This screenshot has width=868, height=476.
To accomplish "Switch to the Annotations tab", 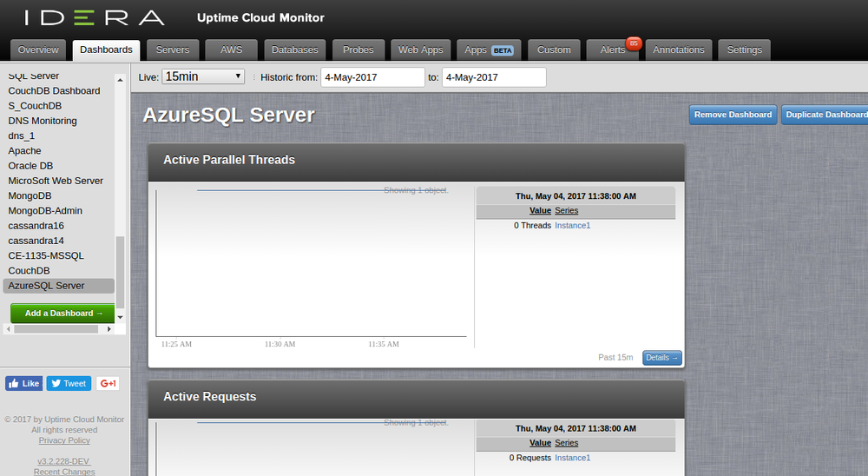I will click(679, 50).
